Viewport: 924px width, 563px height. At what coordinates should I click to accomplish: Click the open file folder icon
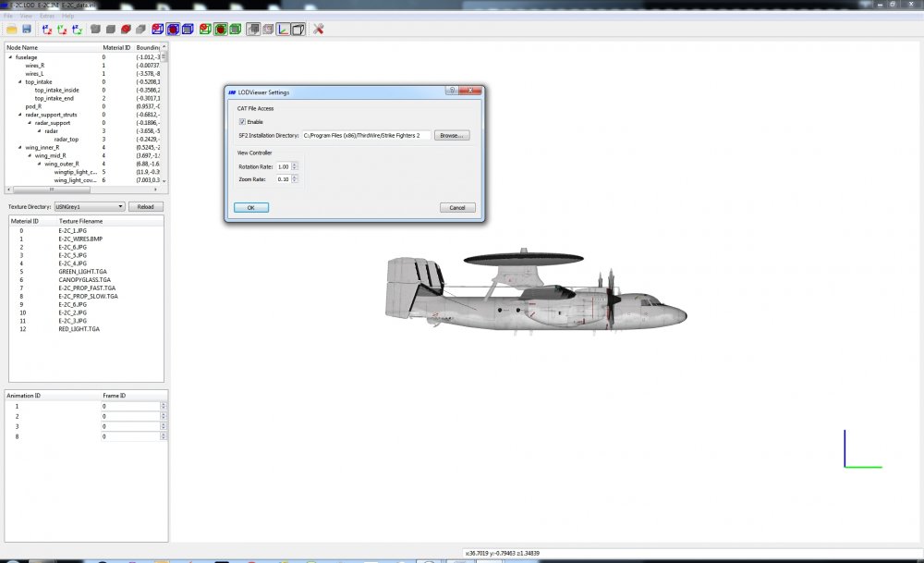point(12,29)
